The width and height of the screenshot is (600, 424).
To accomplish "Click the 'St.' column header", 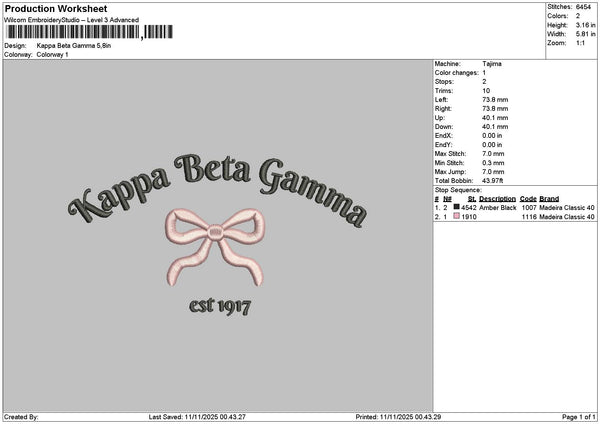I will pos(471,199).
